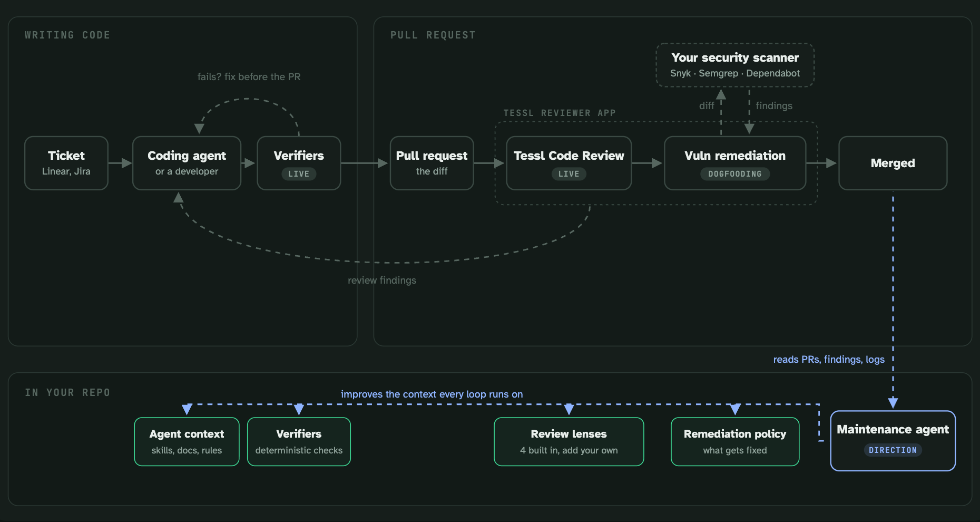Click the DIRECTION badge on Maintenance agent

[893, 450]
